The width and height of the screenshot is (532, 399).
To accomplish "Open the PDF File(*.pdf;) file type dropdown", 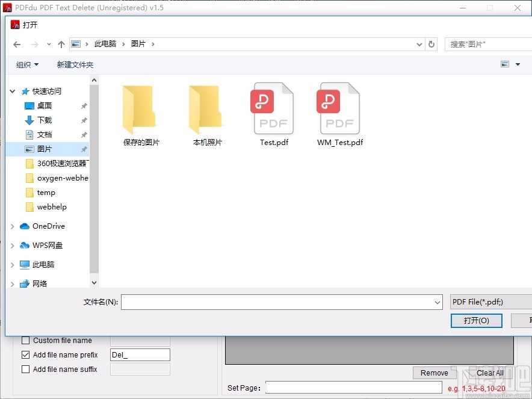I will click(x=490, y=302).
